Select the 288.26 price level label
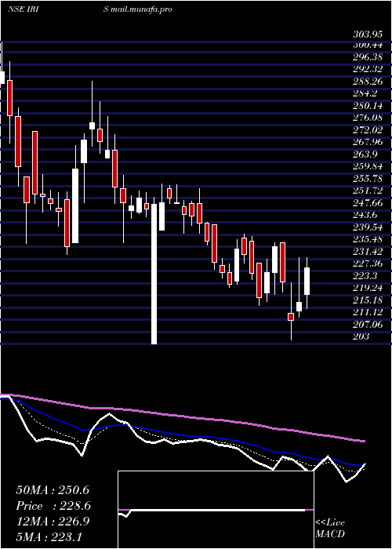Image resolution: width=392 pixels, height=549 pixels. 368,82
